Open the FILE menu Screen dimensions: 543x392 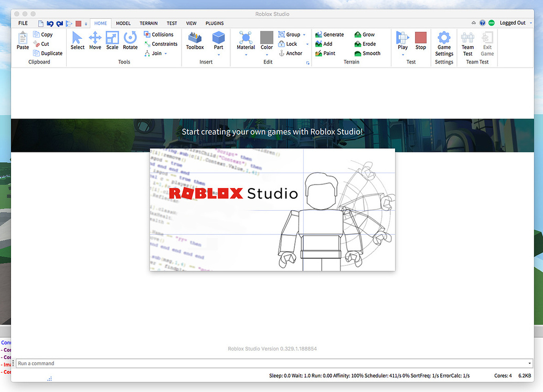coord(23,23)
